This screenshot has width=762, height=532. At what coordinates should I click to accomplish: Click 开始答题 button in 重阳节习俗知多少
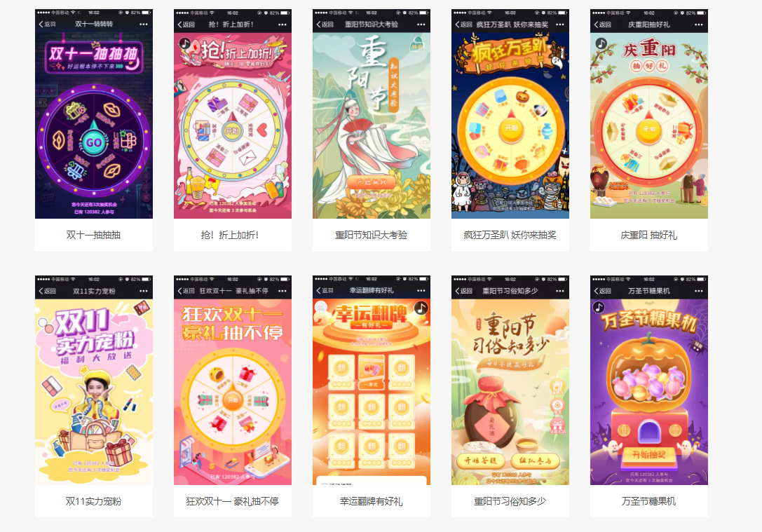pos(480,461)
